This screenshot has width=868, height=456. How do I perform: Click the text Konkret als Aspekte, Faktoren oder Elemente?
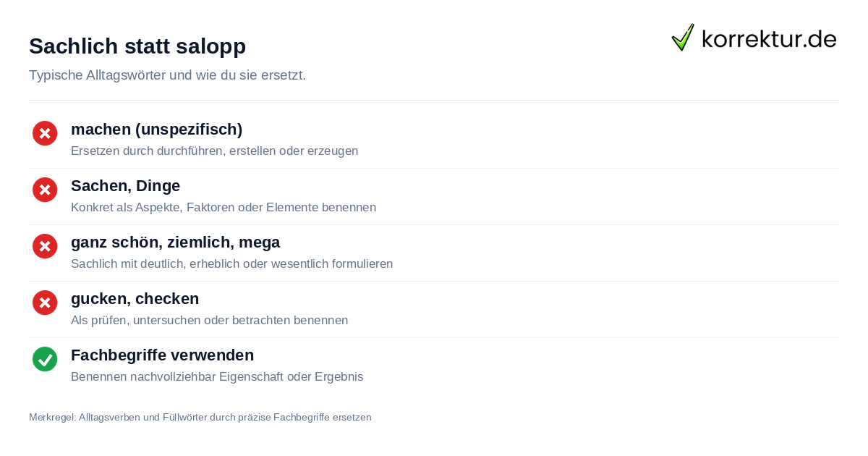(x=197, y=207)
